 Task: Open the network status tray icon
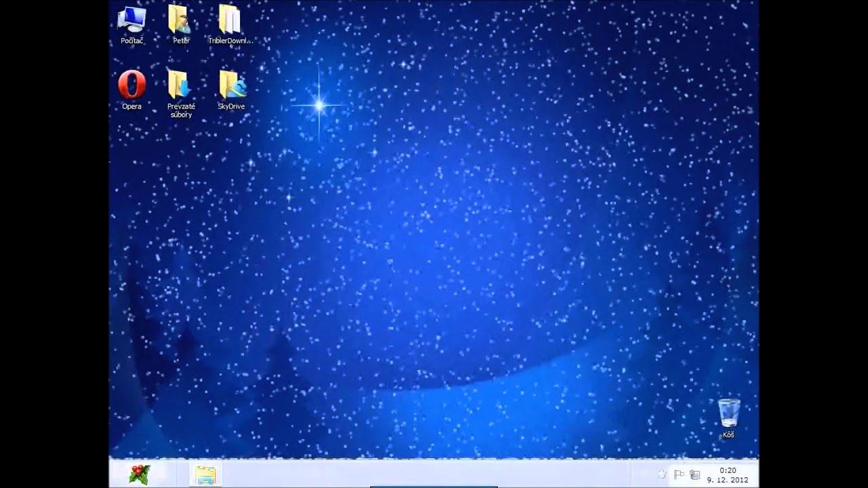[x=694, y=474]
